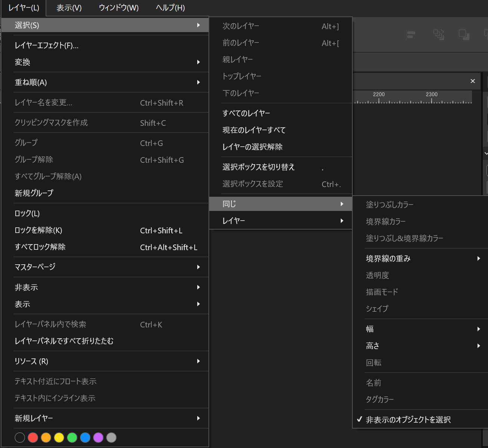
Task: Choose 選択ボックスを切り替え command
Action: coord(259,167)
